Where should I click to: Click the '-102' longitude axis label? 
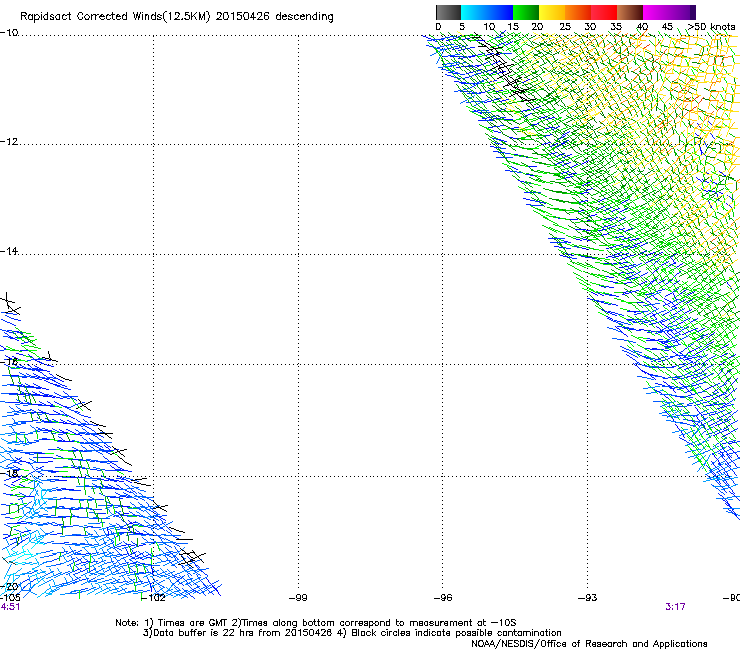(154, 598)
